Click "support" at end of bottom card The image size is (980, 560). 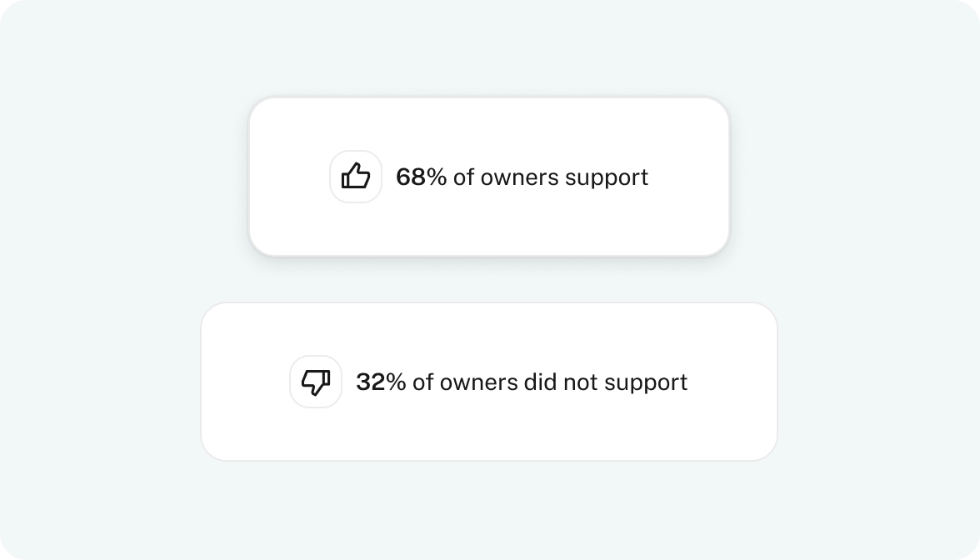[x=647, y=383]
